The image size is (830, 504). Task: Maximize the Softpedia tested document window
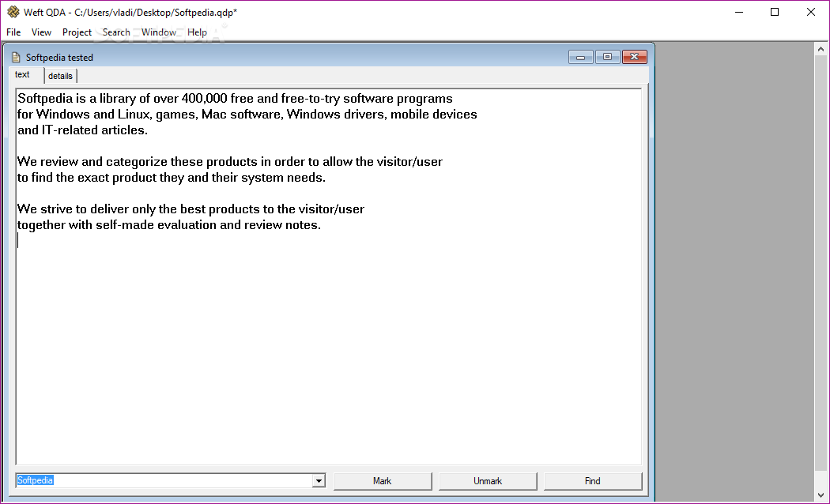click(607, 57)
